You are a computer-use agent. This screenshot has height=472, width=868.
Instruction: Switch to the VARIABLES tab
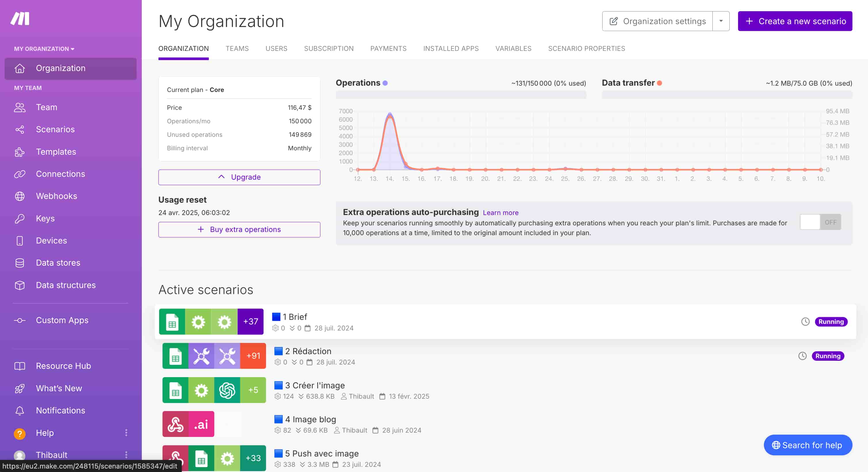tap(513, 49)
